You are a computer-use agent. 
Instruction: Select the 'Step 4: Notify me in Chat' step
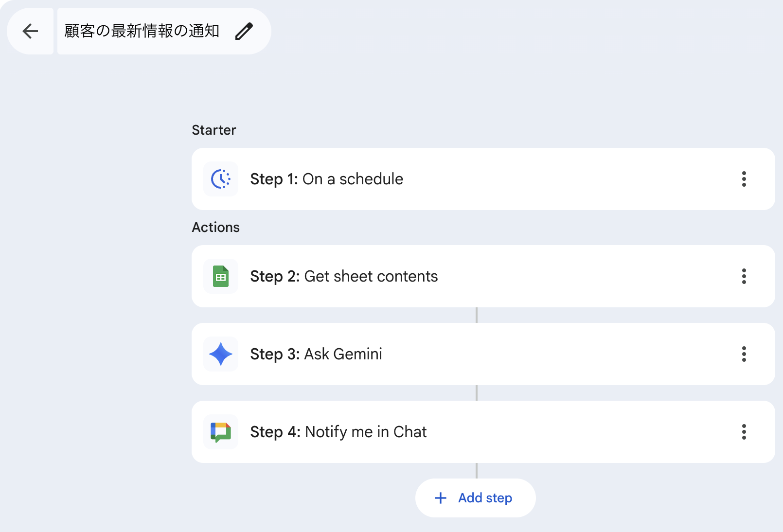coord(338,432)
